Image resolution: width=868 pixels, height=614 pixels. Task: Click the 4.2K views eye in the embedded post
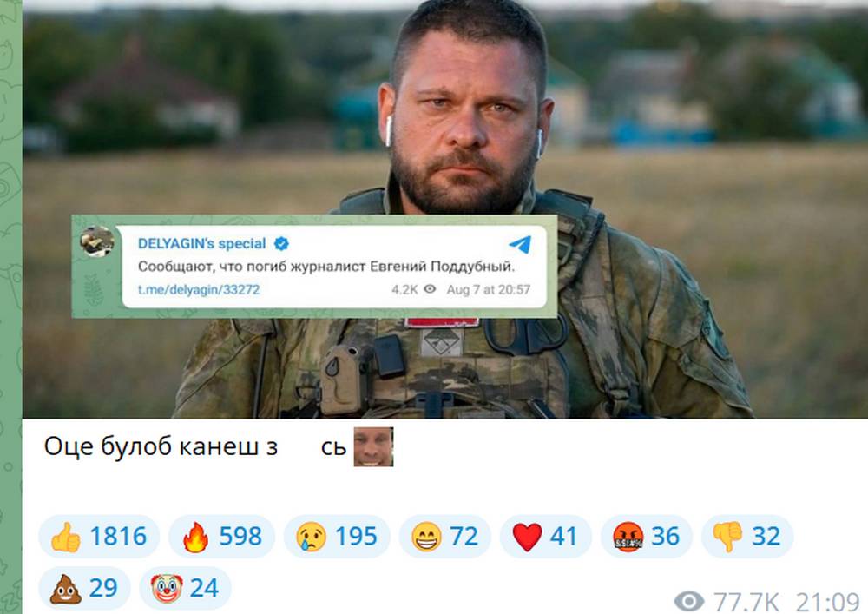pyautogui.click(x=430, y=289)
